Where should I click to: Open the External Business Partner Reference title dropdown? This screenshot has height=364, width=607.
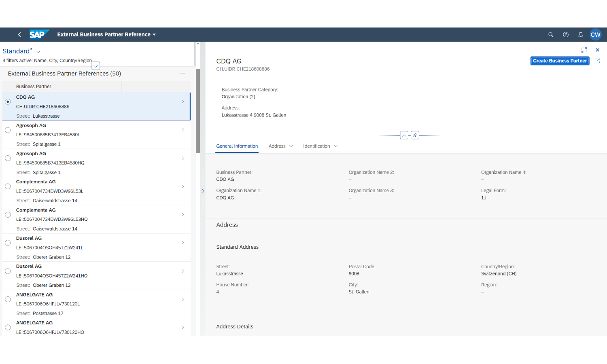coord(106,35)
